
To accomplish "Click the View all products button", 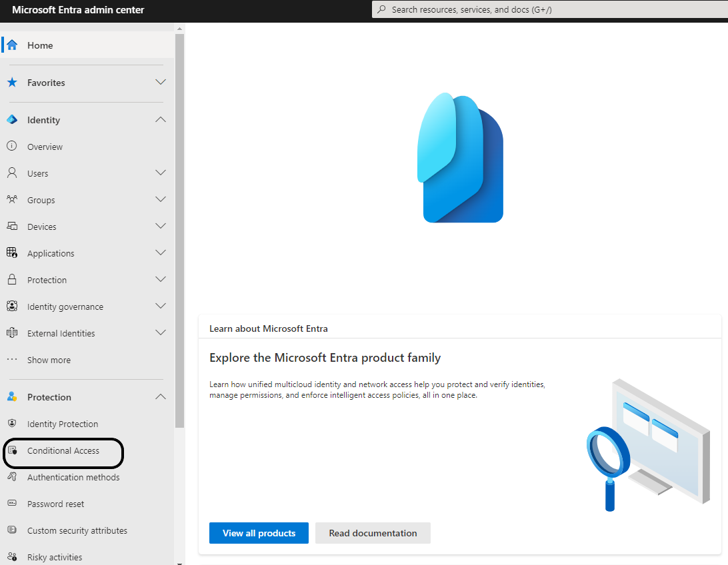I will click(259, 533).
